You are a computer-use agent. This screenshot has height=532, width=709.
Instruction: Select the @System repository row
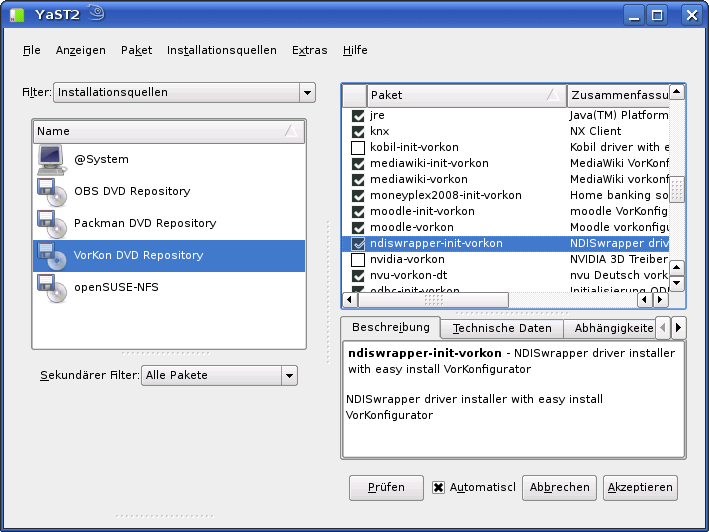pyautogui.click(x=169, y=160)
